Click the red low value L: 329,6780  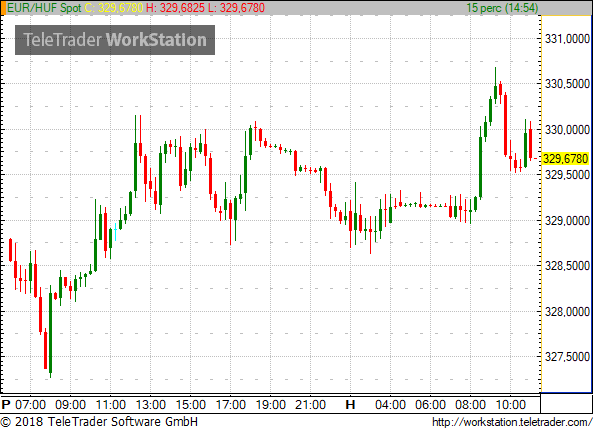tap(236, 8)
